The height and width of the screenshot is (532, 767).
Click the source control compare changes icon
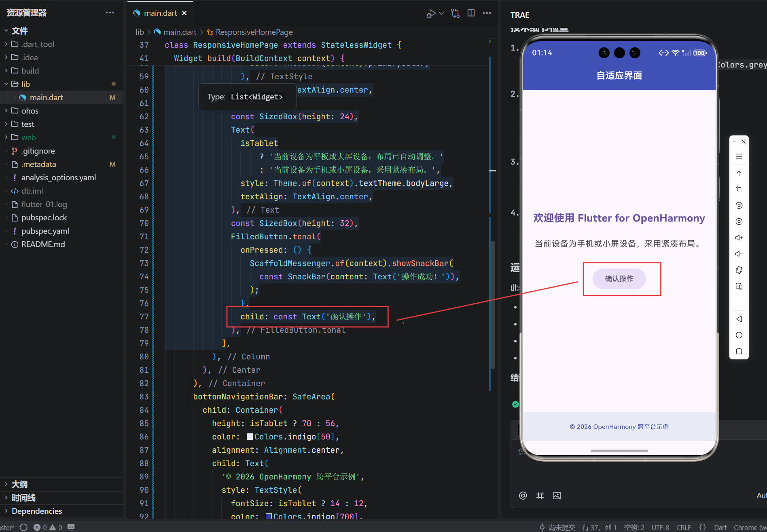(456, 13)
